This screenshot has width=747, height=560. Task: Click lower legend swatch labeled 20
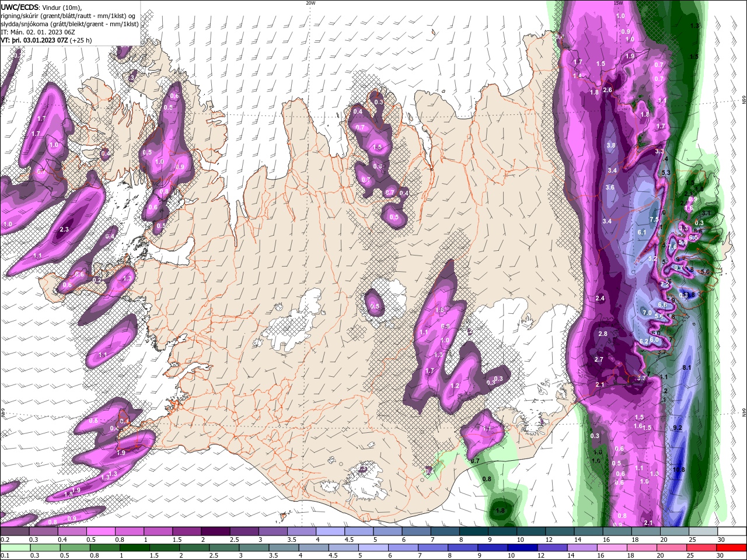coord(671,548)
